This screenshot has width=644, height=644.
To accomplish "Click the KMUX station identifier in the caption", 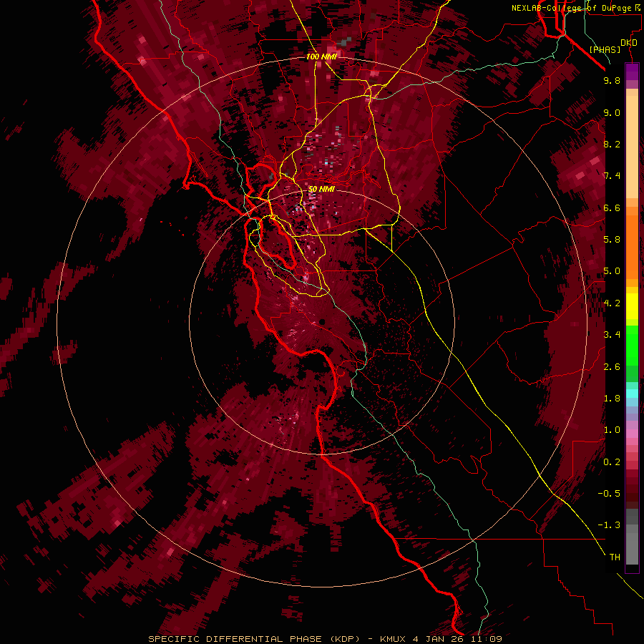I will [x=394, y=639].
